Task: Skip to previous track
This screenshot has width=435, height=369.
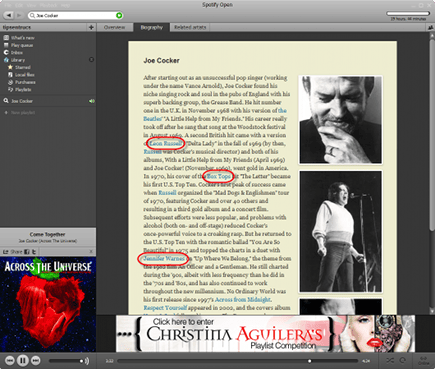Action: pos(10,360)
